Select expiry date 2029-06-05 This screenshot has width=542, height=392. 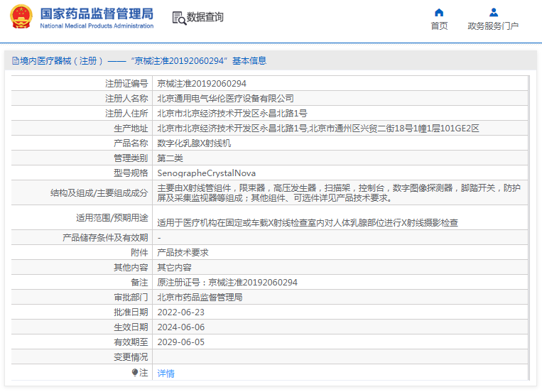tap(180, 342)
